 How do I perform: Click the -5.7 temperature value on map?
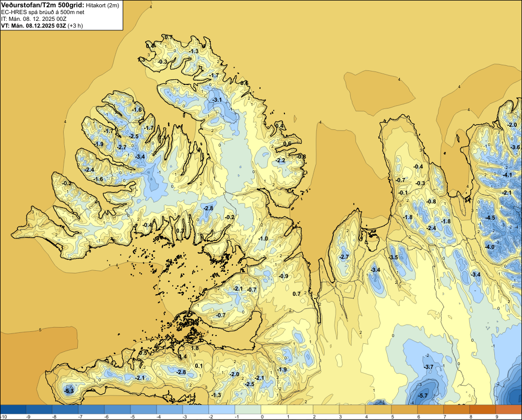(423, 395)
